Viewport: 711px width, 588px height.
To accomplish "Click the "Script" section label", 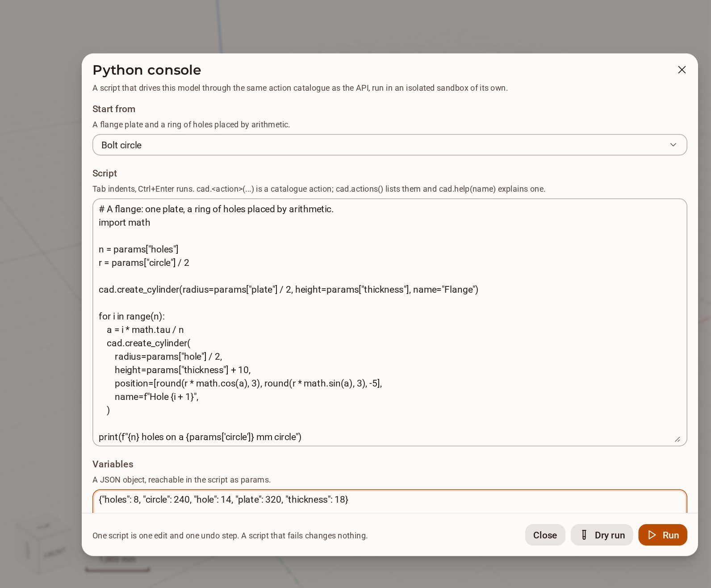I will coord(105,173).
